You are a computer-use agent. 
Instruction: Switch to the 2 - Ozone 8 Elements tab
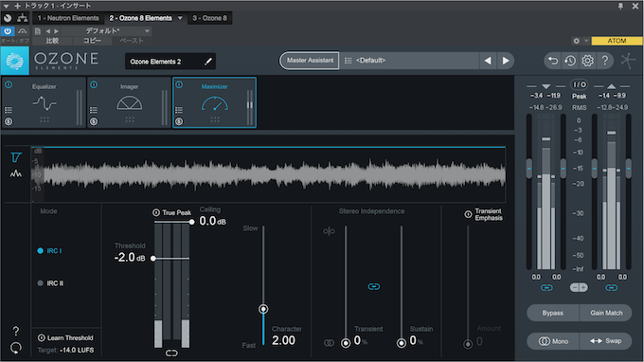click(140, 18)
